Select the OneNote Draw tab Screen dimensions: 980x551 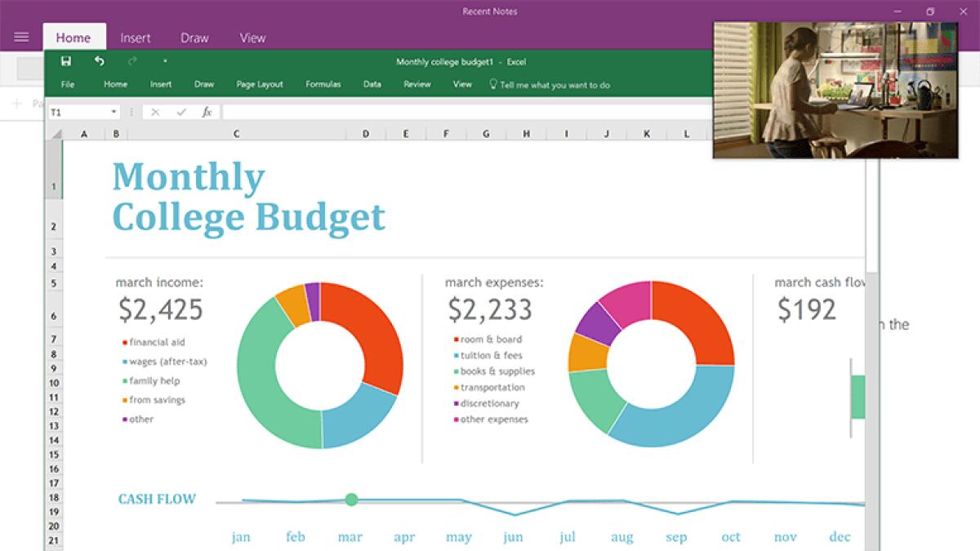194,38
